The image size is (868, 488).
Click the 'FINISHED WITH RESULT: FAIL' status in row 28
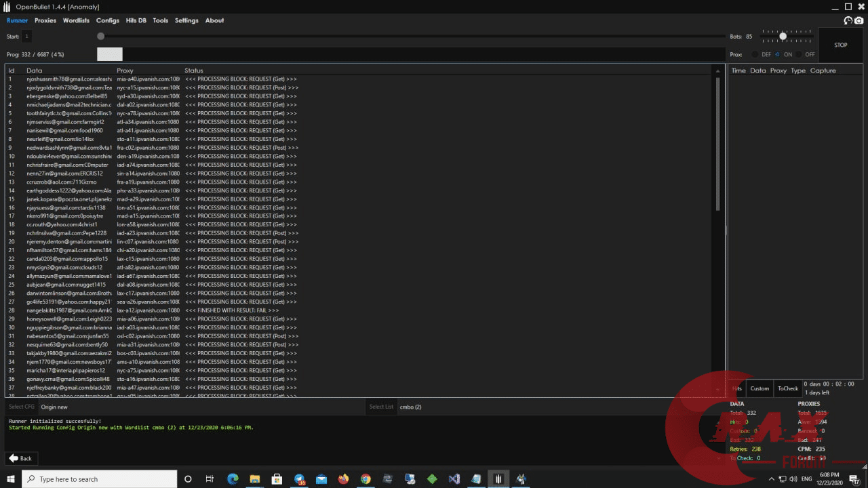coord(232,310)
